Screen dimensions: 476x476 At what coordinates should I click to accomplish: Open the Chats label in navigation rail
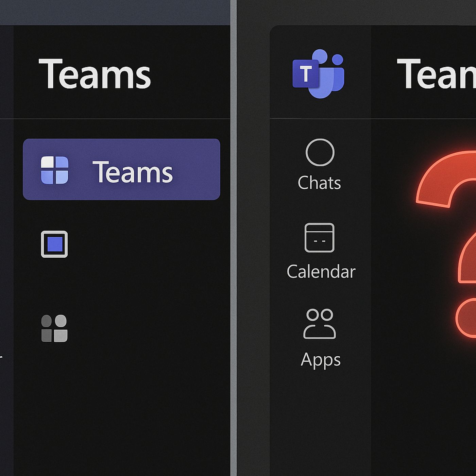coord(319,183)
